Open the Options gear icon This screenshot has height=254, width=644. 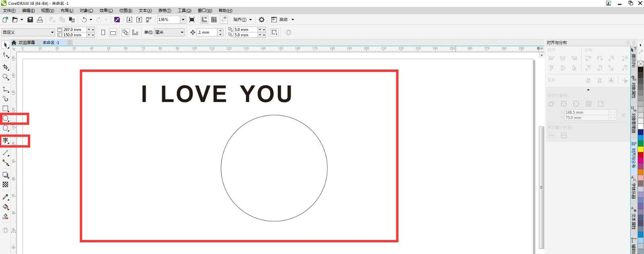pyautogui.click(x=262, y=20)
